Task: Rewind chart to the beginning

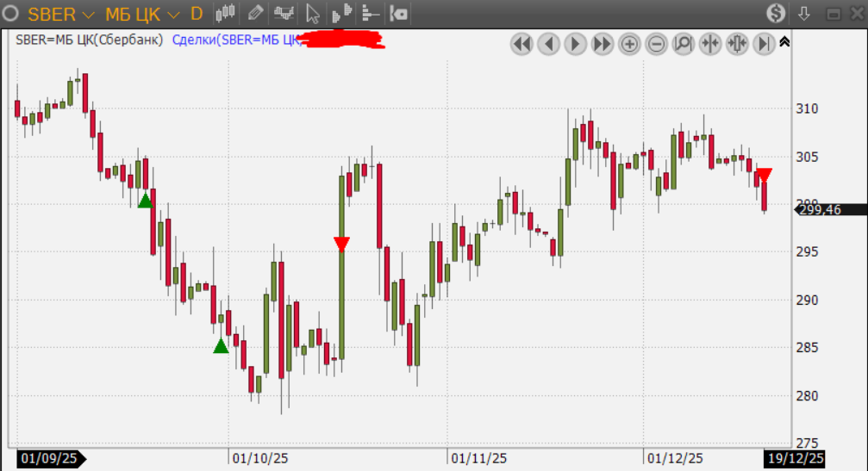Action: [521, 43]
